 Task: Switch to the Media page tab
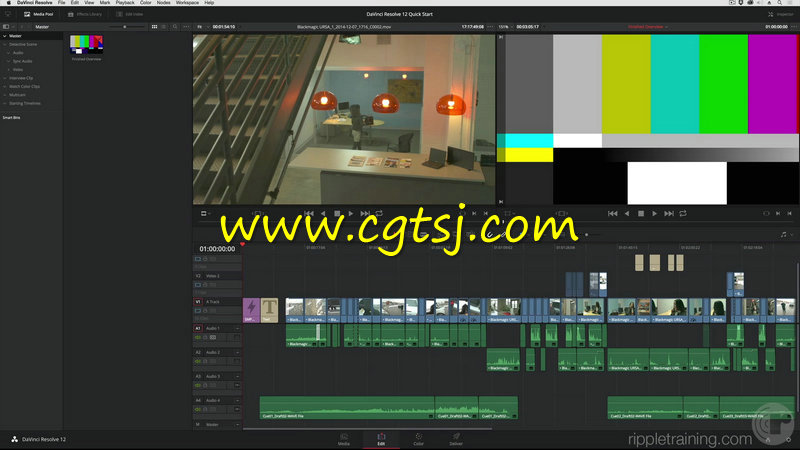click(344, 439)
